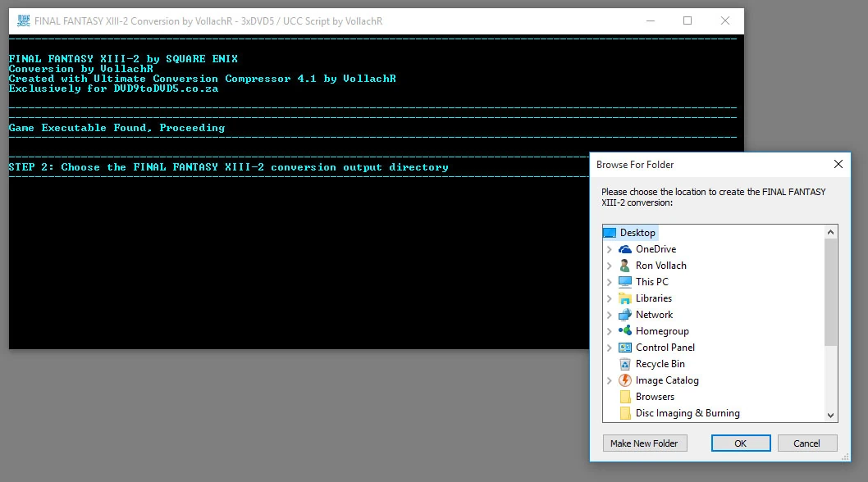Viewport: 868px width, 482px height.
Task: Select Desktop in the folder tree
Action: pos(637,233)
